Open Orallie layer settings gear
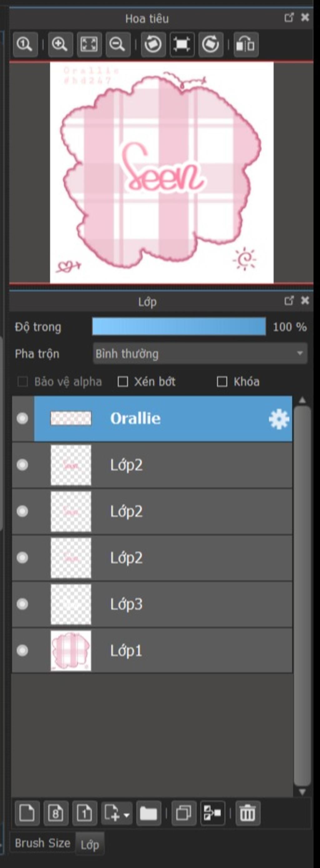 pyautogui.click(x=279, y=419)
